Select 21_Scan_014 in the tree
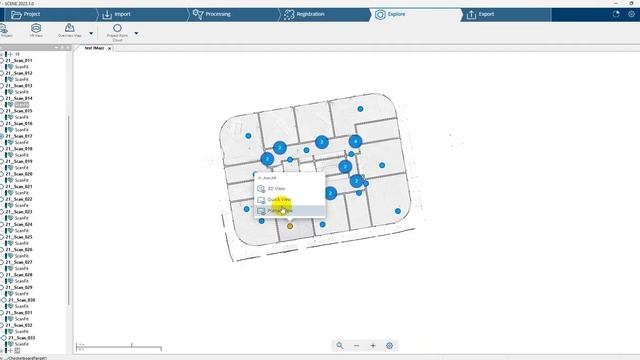Image resolution: width=640 pixels, height=360 pixels. point(19,98)
